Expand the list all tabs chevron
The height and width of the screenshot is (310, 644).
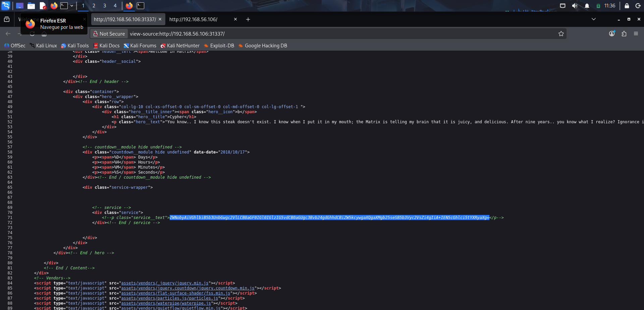tap(593, 19)
